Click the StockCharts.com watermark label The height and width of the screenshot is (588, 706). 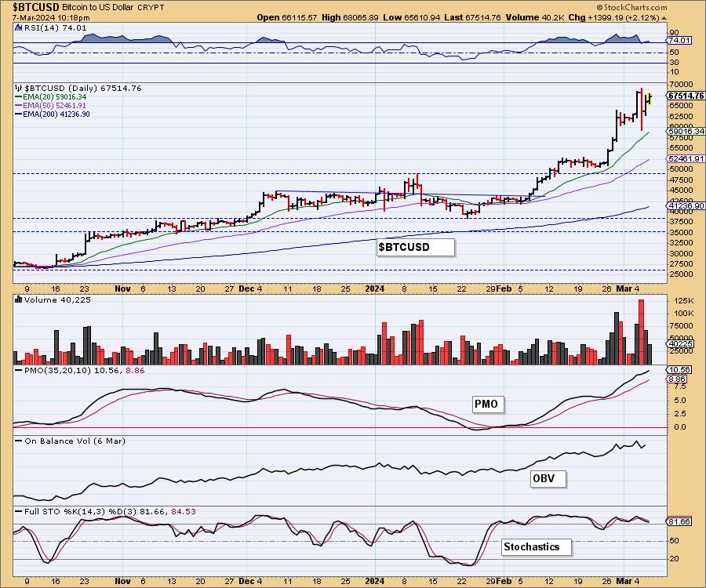(631, 7)
